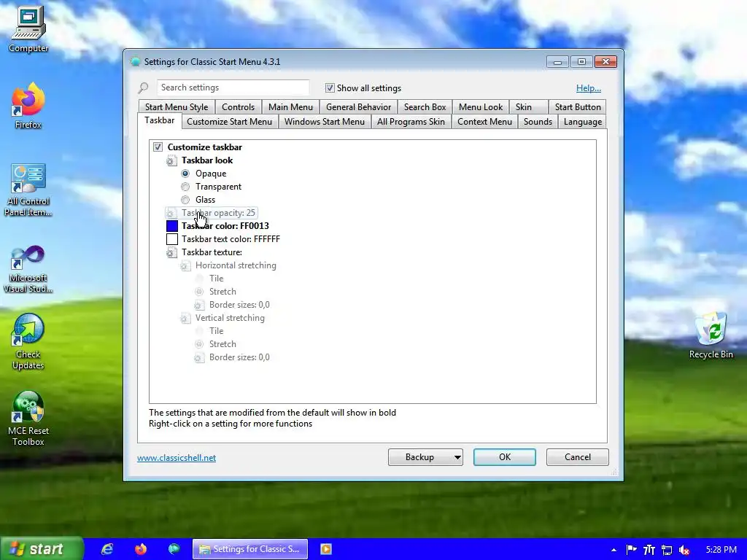The image size is (747, 560).
Task: Click the Classic Shell icon in title bar
Action: 136,62
